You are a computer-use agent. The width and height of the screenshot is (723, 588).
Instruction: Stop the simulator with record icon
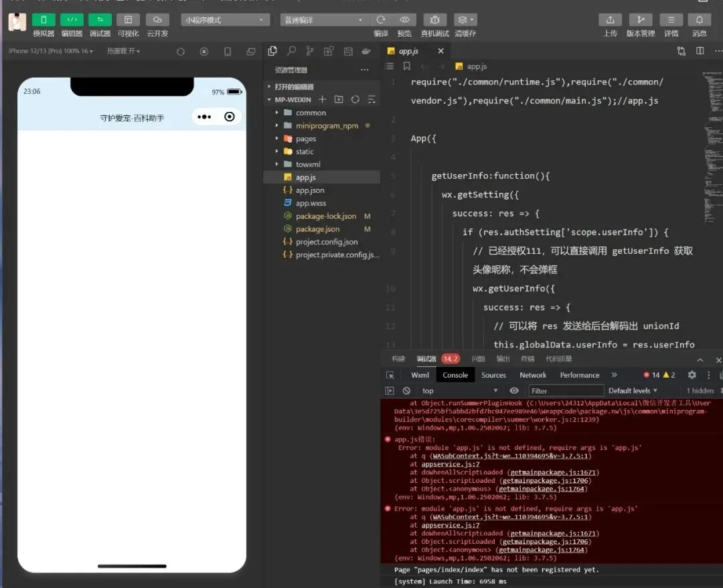coord(204,52)
